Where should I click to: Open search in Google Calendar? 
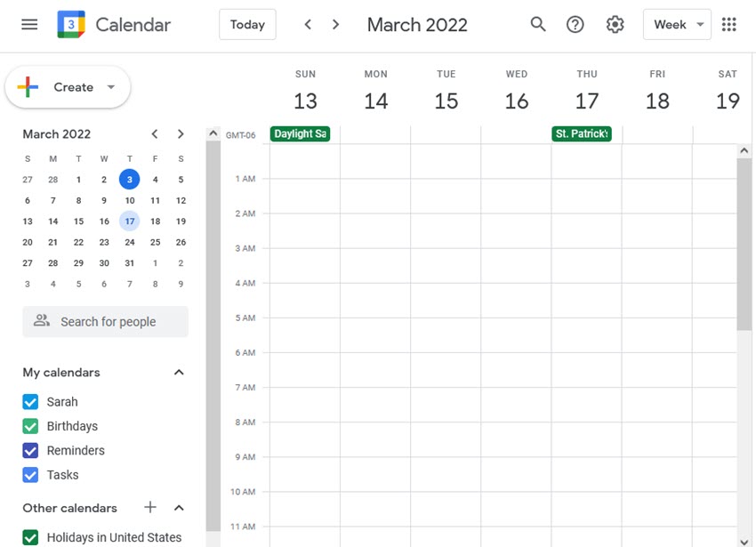(538, 24)
